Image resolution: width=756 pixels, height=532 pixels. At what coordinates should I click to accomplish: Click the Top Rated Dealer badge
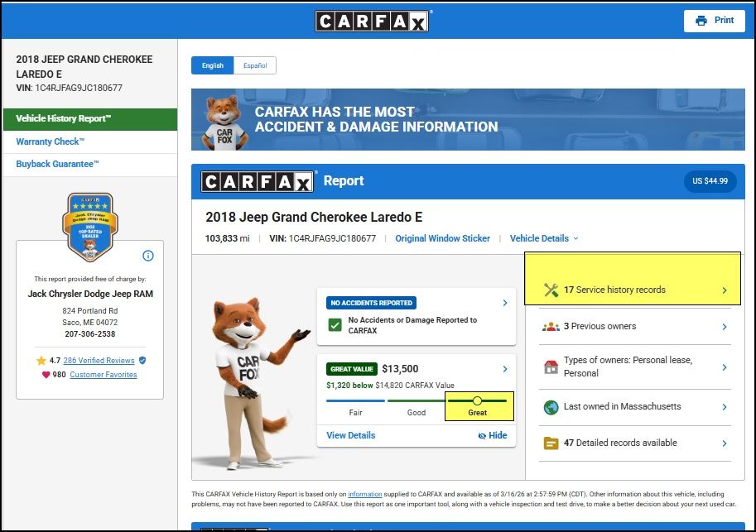coord(90,226)
